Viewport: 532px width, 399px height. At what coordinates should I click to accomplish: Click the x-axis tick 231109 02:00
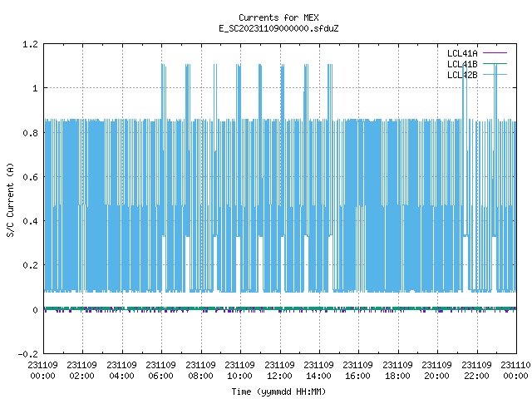[81, 371]
